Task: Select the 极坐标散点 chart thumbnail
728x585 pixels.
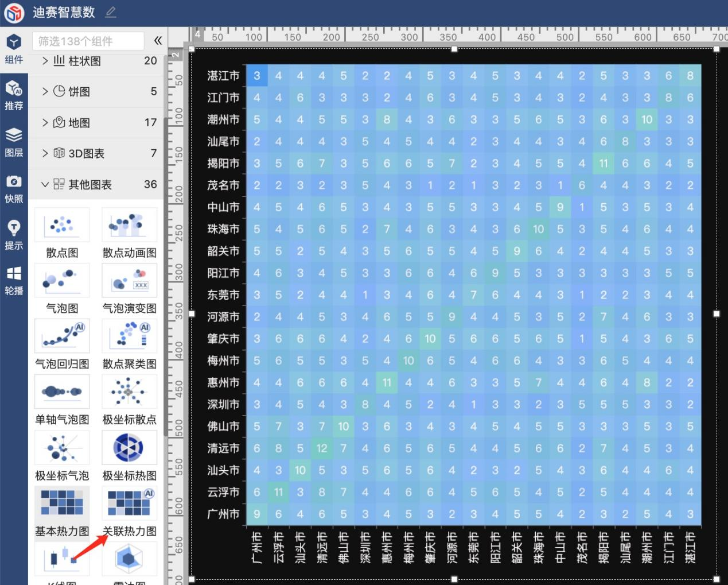Action: (130, 392)
